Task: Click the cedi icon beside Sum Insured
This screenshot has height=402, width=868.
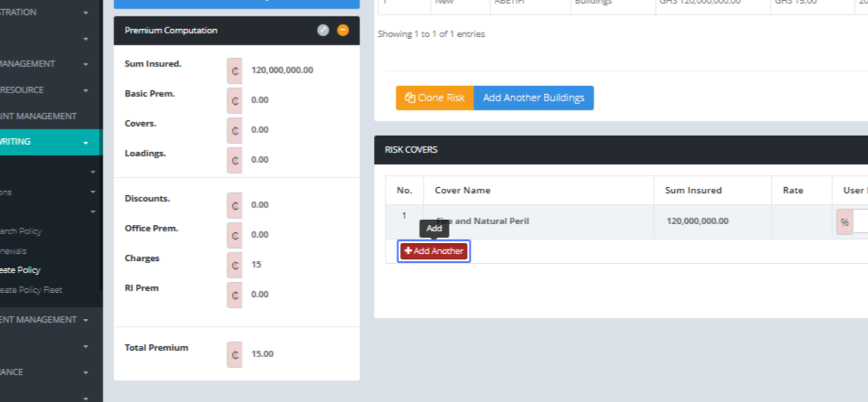Action: (x=235, y=71)
